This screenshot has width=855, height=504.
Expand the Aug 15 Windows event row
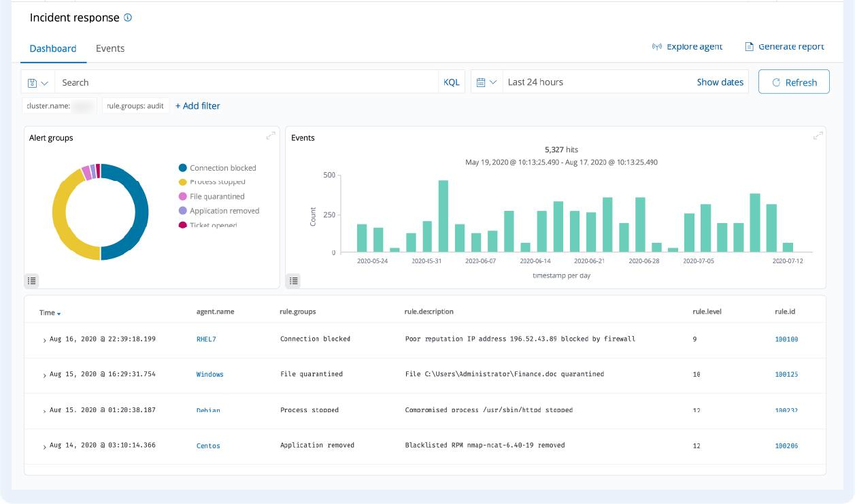pos(45,375)
